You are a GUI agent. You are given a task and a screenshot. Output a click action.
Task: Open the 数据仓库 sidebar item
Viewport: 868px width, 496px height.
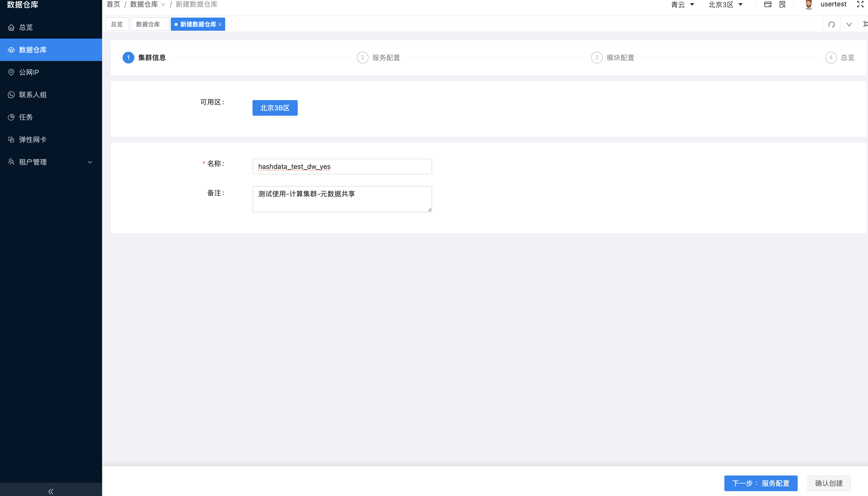pos(33,49)
